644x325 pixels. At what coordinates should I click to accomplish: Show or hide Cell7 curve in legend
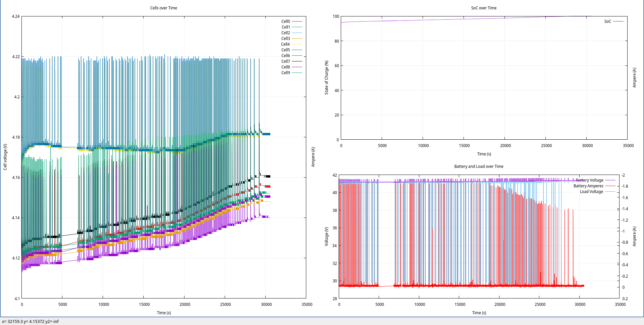pyautogui.click(x=291, y=61)
